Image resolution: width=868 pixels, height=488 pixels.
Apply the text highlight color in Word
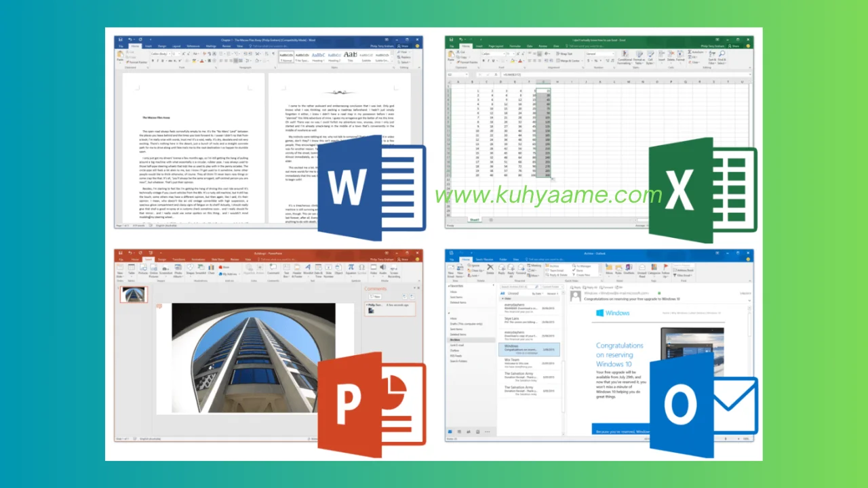tap(194, 60)
